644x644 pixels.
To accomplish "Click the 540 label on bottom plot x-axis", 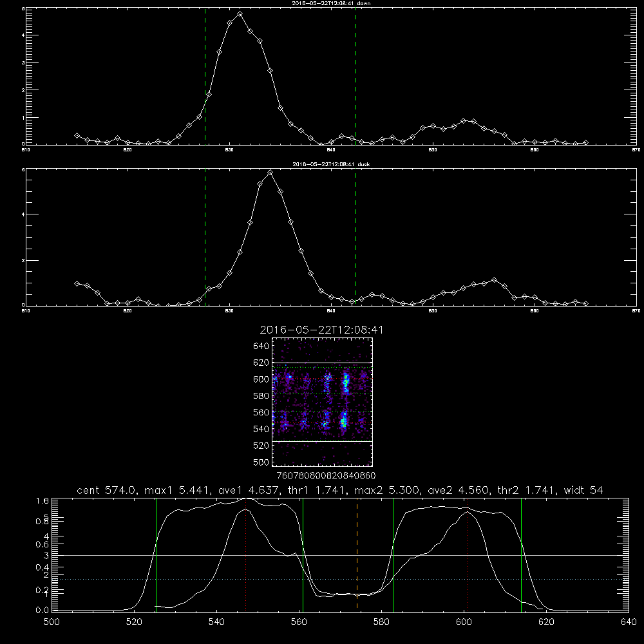I will click(216, 622).
